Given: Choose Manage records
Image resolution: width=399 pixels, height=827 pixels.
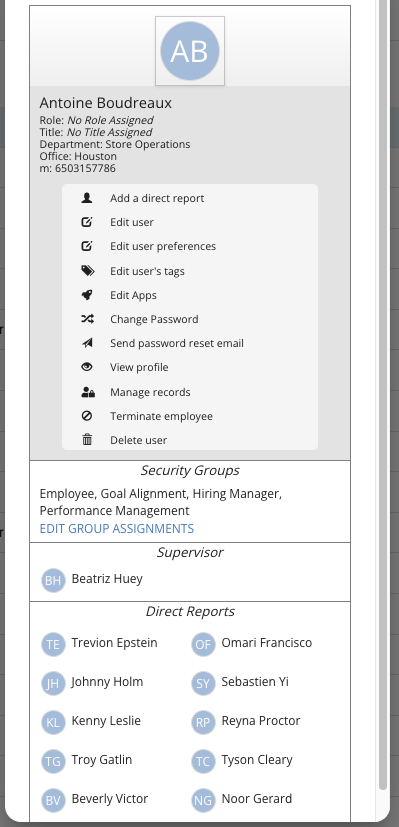Looking at the screenshot, I should point(150,392).
